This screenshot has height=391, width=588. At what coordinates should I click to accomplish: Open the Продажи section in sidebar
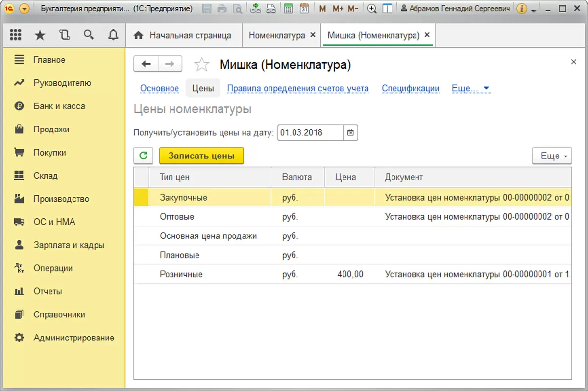pos(51,130)
